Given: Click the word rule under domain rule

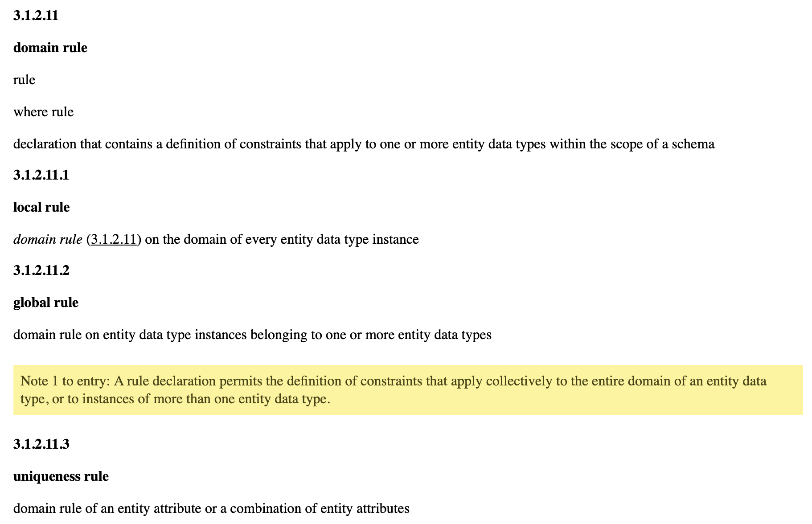Looking at the screenshot, I should click(x=24, y=80).
